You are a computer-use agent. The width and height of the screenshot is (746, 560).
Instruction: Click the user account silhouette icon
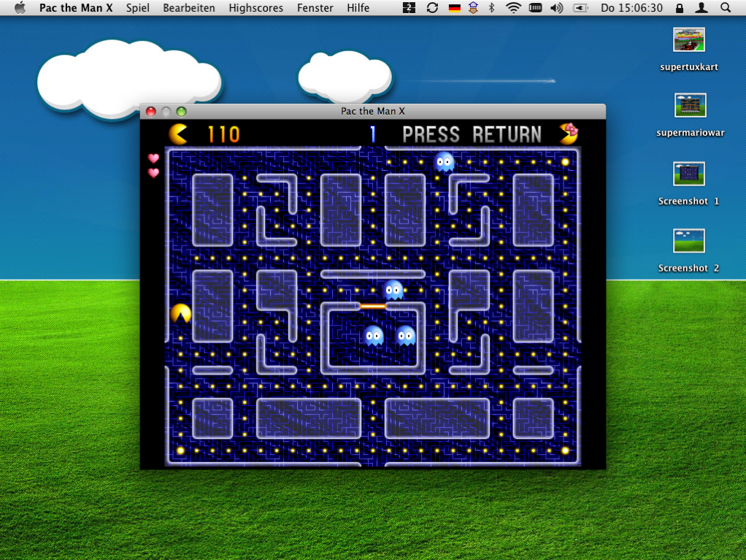pos(701,7)
